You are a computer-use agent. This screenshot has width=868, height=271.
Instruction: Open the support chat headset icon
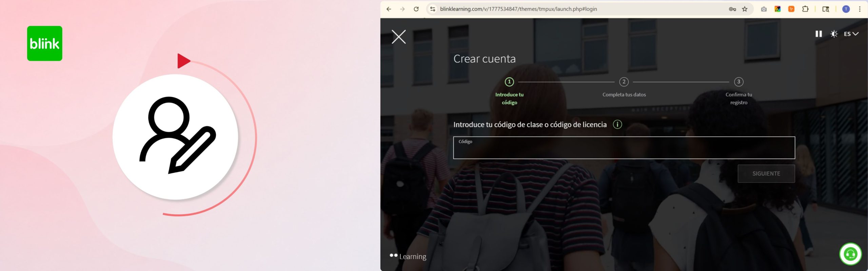click(x=850, y=254)
